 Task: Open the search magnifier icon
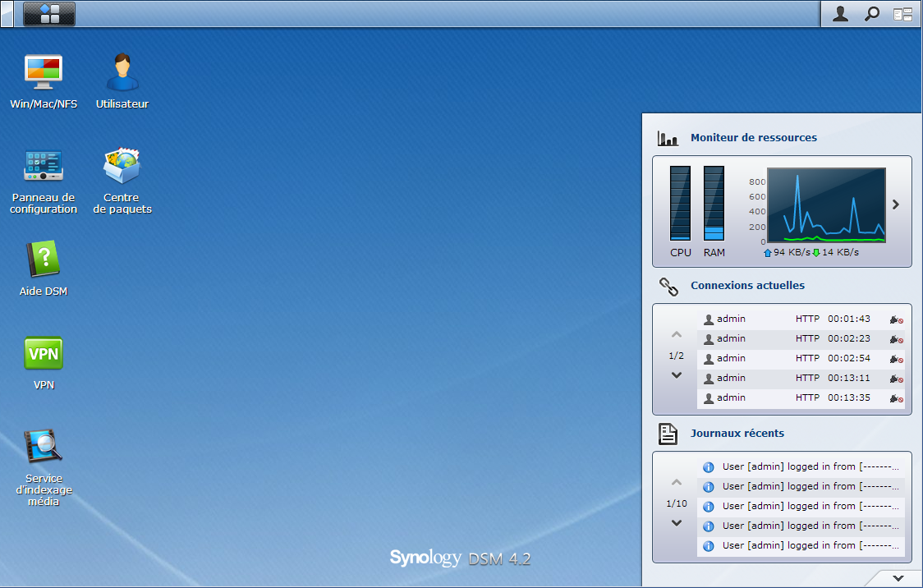871,14
